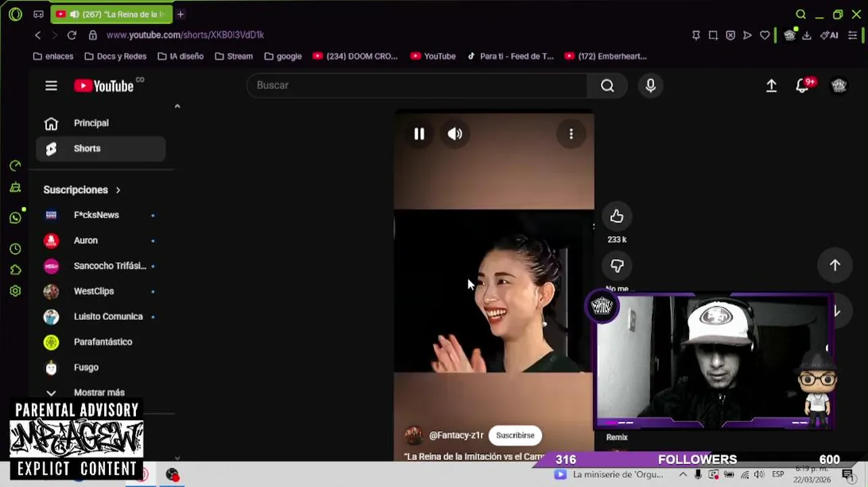Click the magnifier search button
The image size is (868, 487).
(607, 85)
